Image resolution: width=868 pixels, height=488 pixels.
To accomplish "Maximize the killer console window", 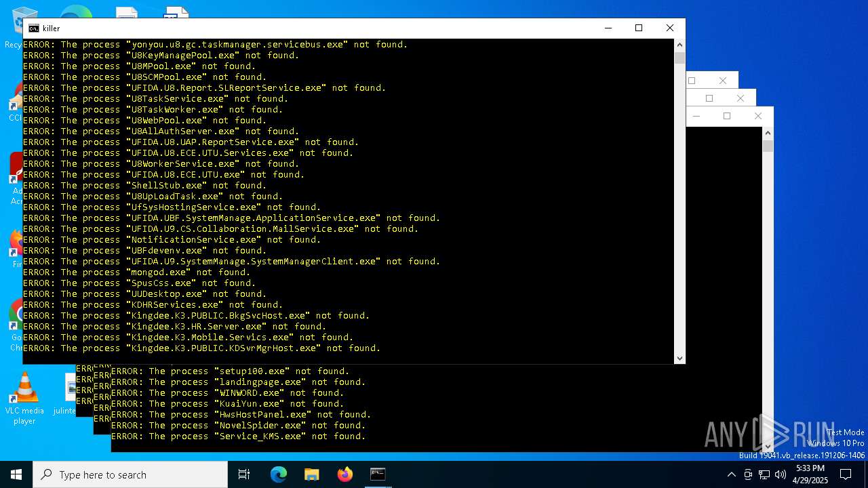I will point(639,28).
